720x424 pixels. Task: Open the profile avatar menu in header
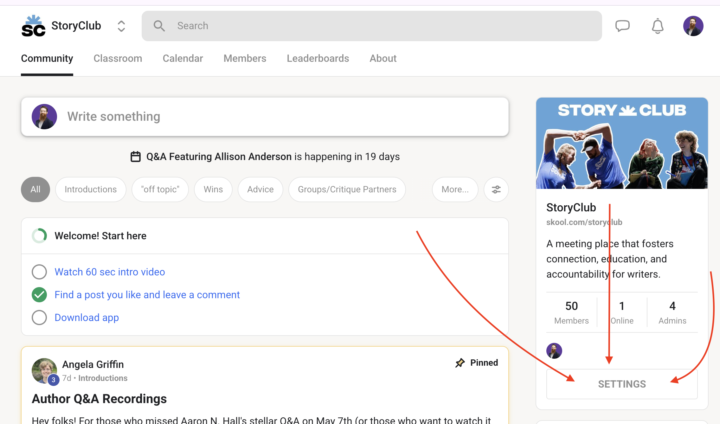[693, 26]
